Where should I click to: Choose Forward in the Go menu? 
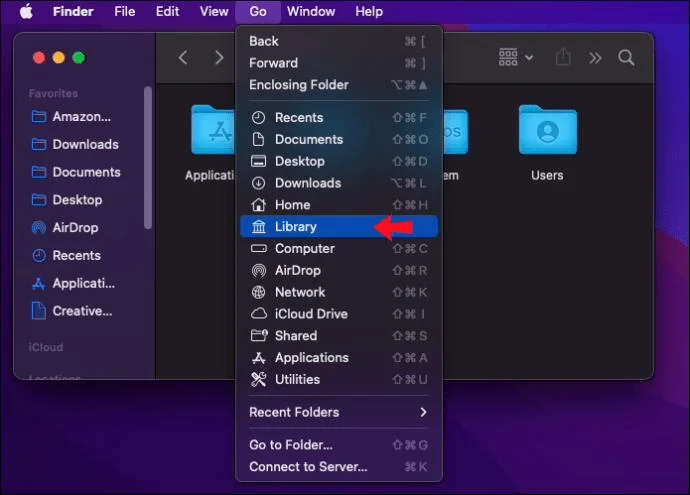click(x=339, y=63)
